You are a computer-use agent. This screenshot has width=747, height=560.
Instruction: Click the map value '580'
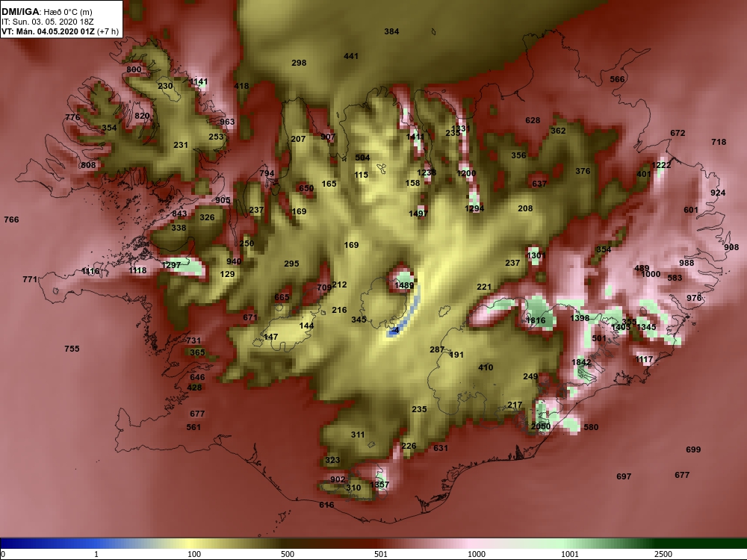(x=591, y=427)
